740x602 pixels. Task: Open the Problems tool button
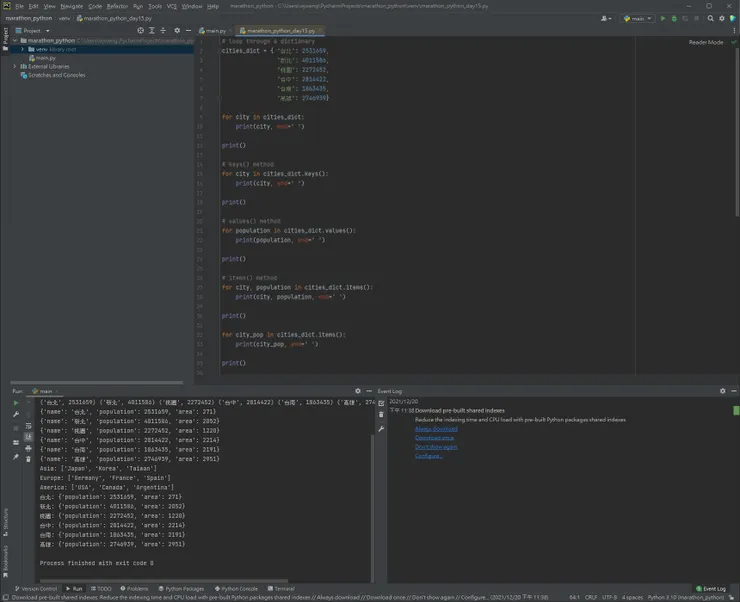[x=134, y=589]
